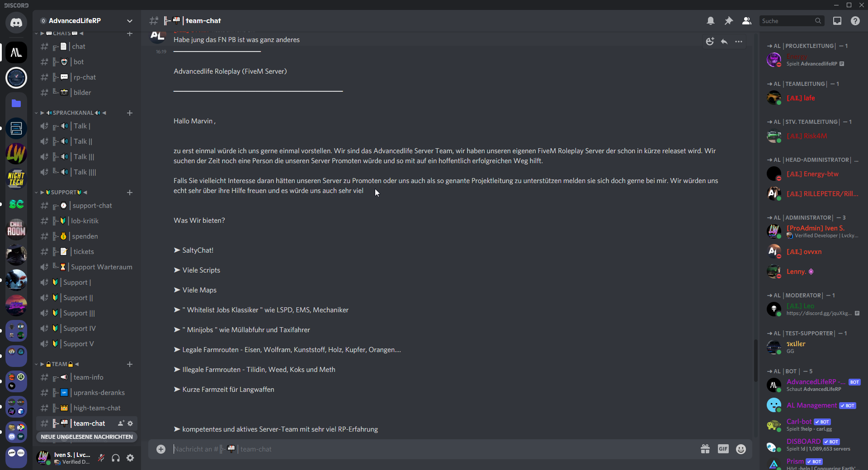Collapse the SPRACHKANAL category

point(72,113)
